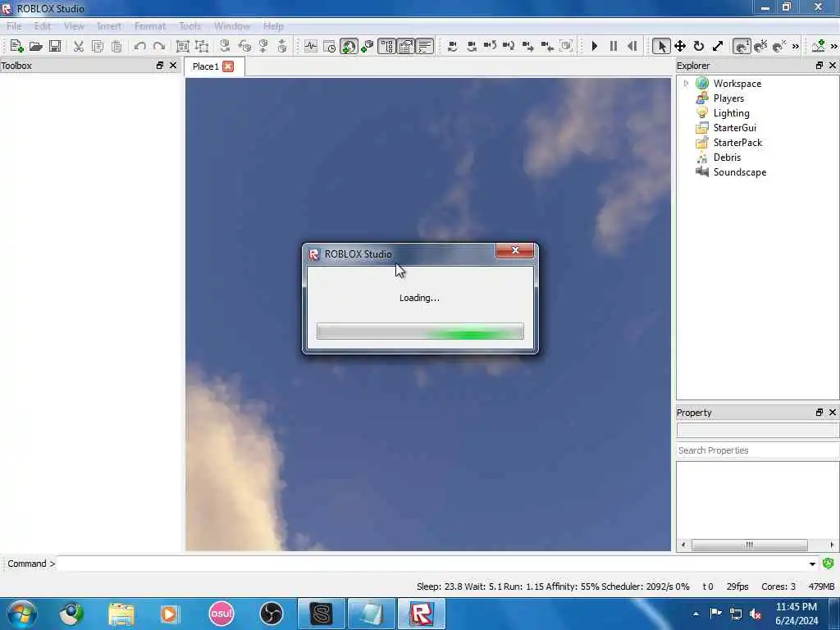Turn grid snapping off
Viewport: 840px width, 630px height.
pyautogui.click(x=779, y=46)
